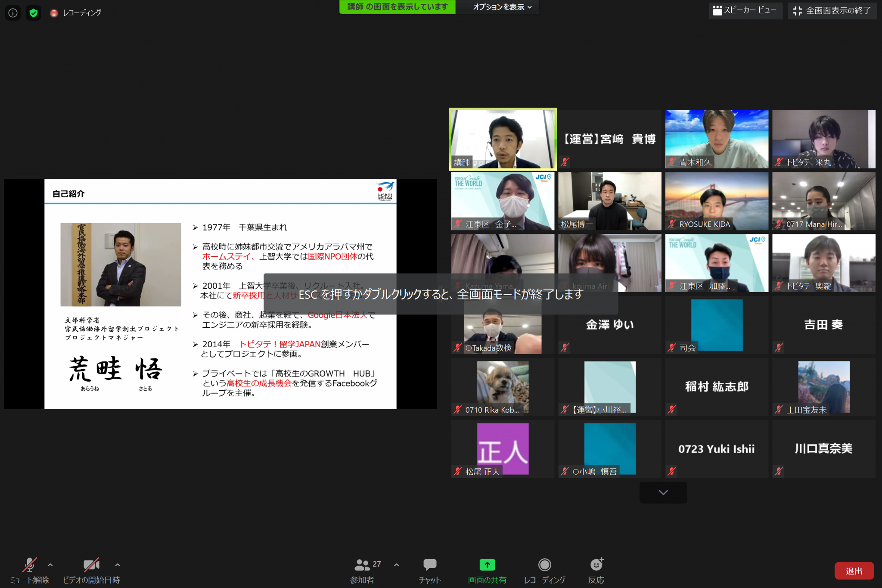Click the meeting info icon
Image resolution: width=882 pixels, height=588 pixels.
click(x=13, y=12)
